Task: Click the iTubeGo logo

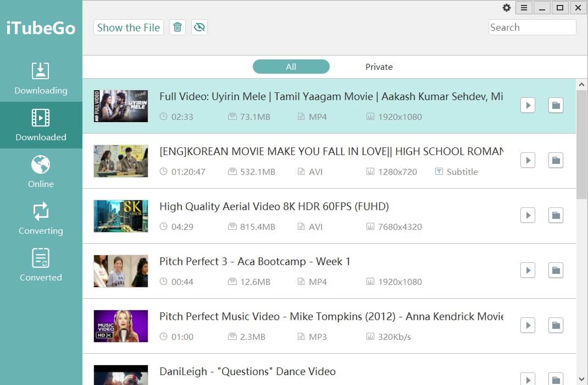Action: [x=41, y=28]
